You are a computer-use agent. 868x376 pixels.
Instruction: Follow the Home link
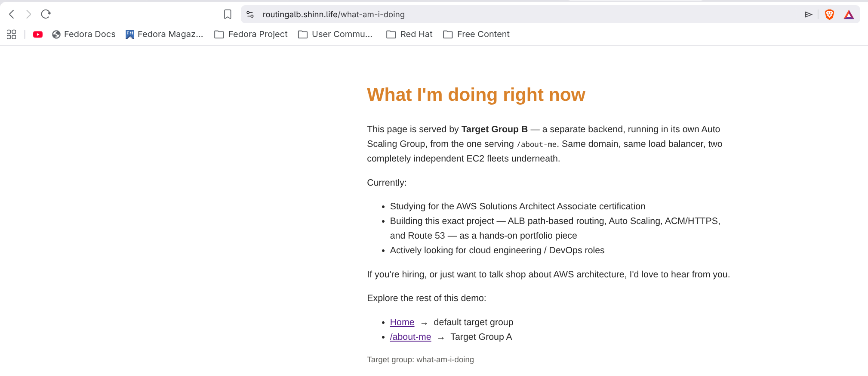(402, 322)
